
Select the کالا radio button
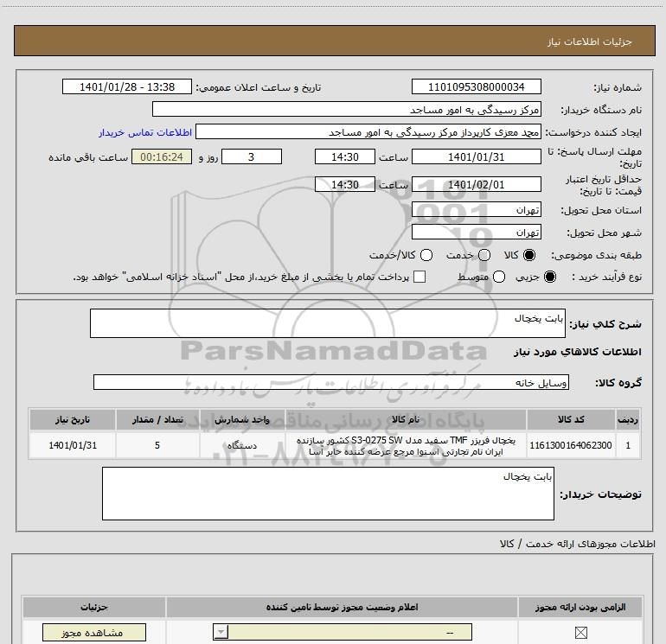coord(529,255)
